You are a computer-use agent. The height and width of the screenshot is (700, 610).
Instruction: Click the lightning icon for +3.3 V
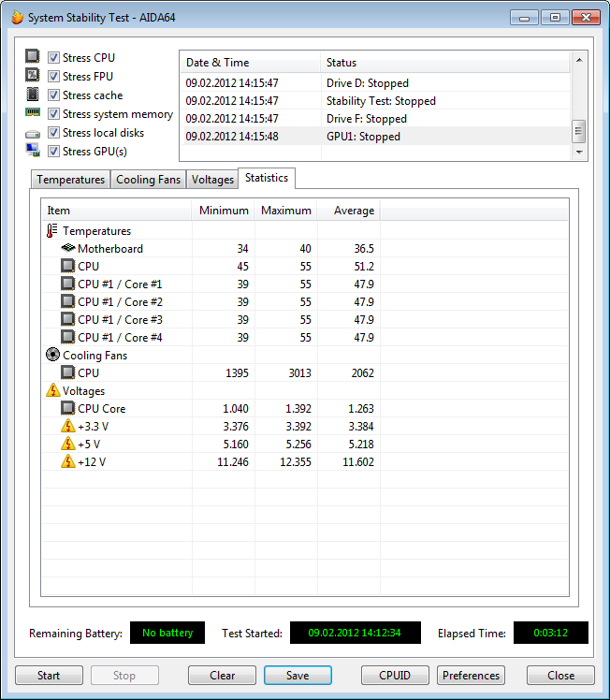tap(67, 426)
